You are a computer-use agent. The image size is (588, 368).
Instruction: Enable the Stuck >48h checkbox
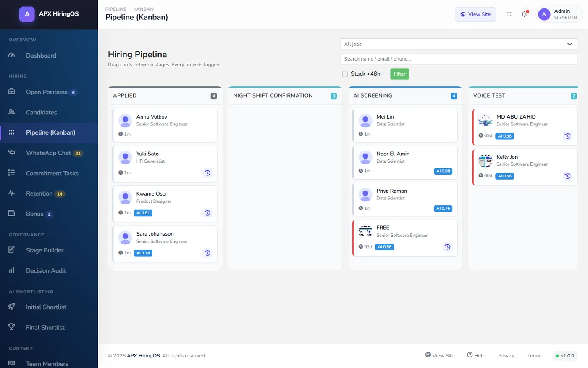pos(345,74)
